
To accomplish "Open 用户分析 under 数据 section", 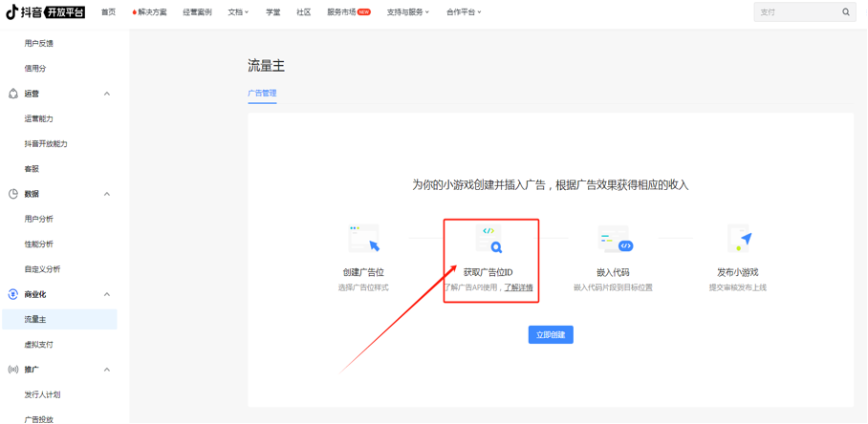I will point(39,219).
